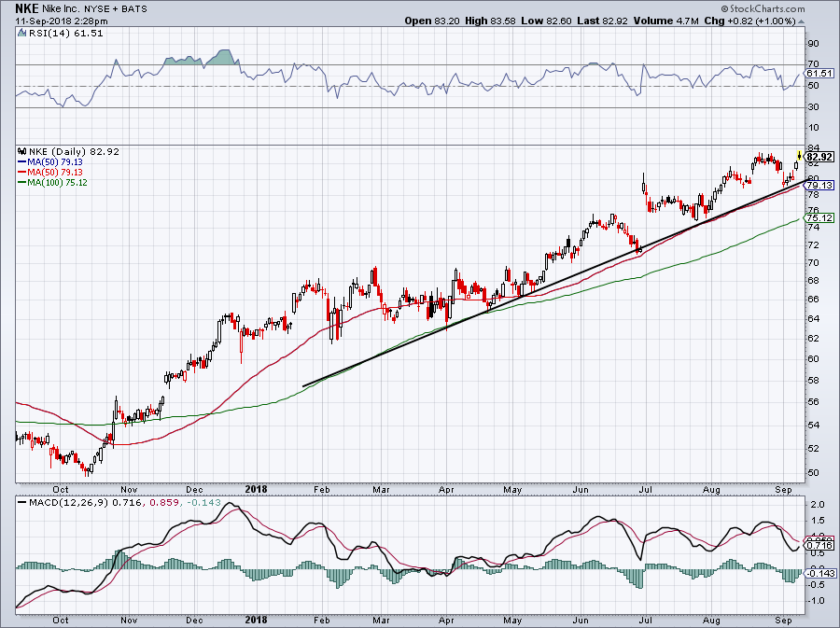Screen dimensions: 840x628
Task: Click the candlestick icon next to NKE (Daily)
Action: pyautogui.click(x=22, y=151)
